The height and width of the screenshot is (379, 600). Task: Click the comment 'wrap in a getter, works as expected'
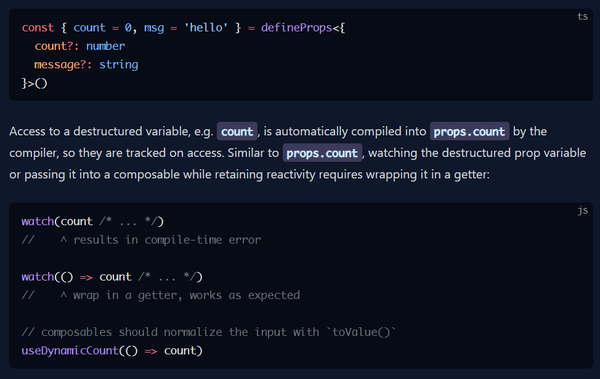click(186, 295)
